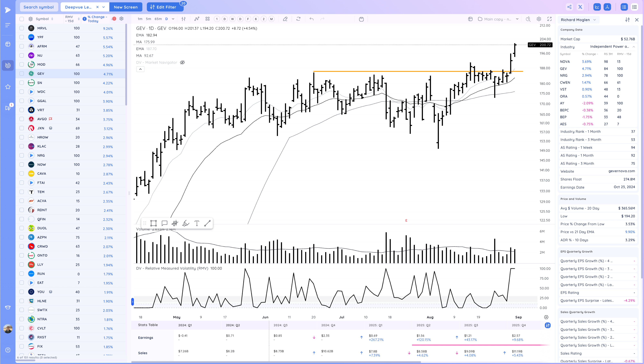Select the 5m timeframe

pyautogui.click(x=148, y=19)
